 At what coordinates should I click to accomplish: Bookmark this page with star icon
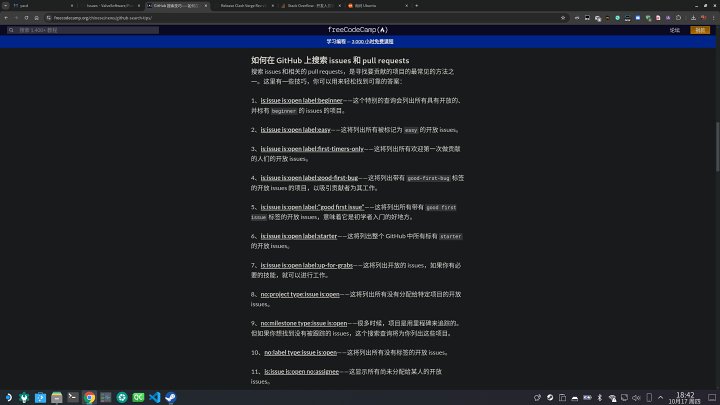tap(563, 18)
